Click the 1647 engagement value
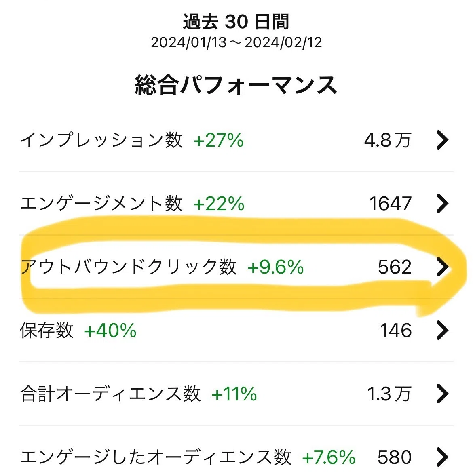The height and width of the screenshot is (476, 473). pyautogui.click(x=391, y=203)
